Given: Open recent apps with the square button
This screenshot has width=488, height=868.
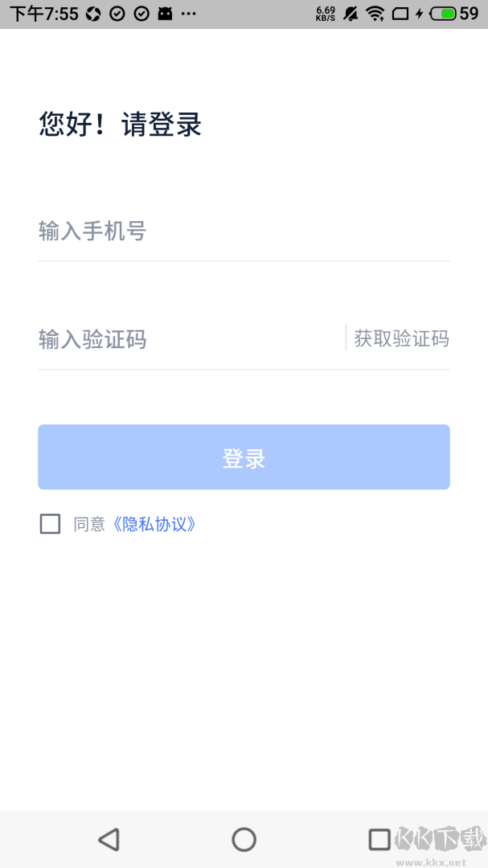Looking at the screenshot, I should (x=378, y=838).
